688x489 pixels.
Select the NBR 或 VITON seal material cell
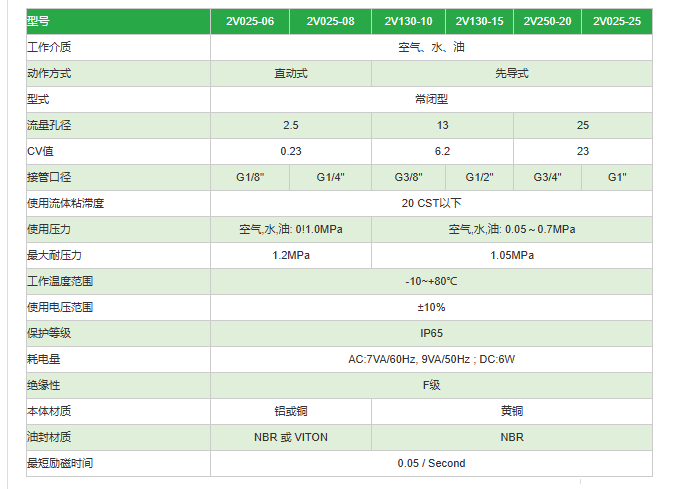pyautogui.click(x=291, y=437)
